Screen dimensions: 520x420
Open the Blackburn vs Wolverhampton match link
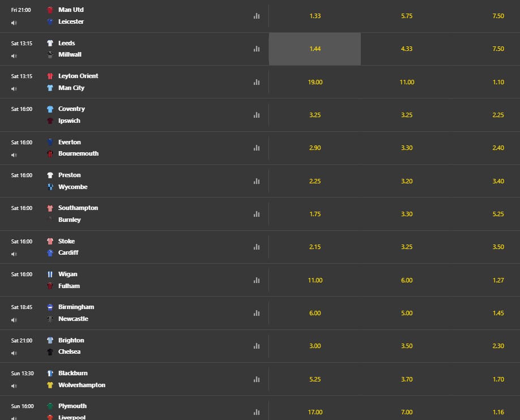coord(82,379)
